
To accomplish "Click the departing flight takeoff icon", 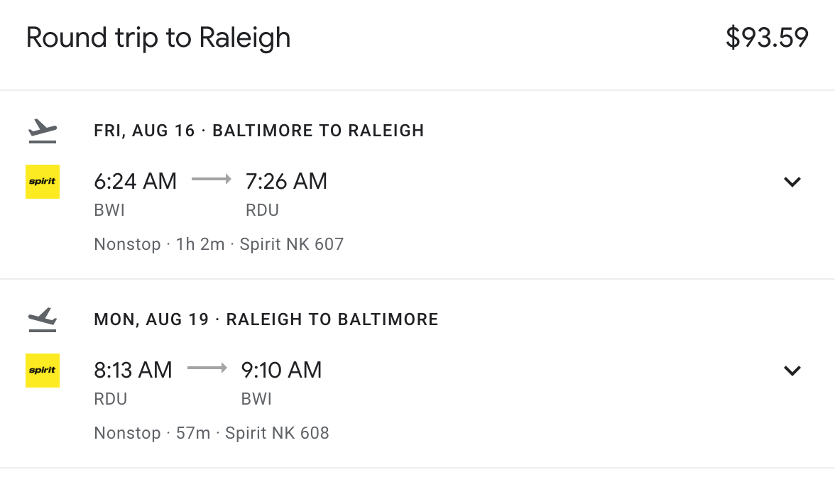I will 43,131.
